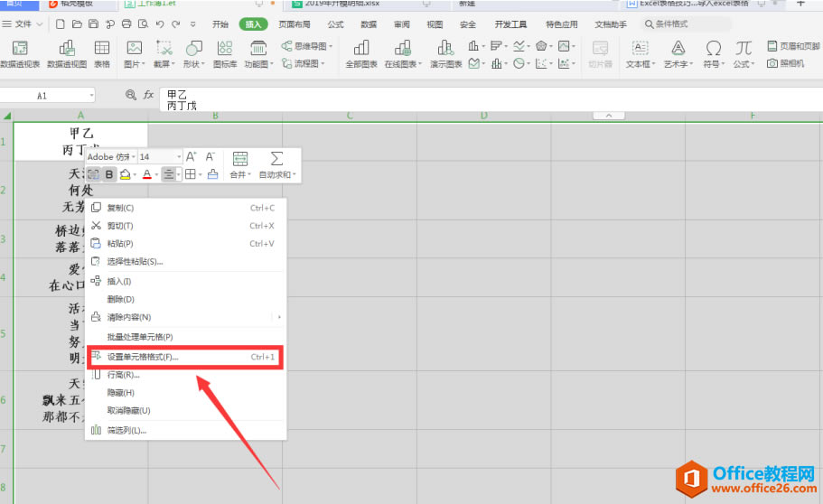The image size is (823, 504).
Task: Collapse the ribbon with the chevron handle
Action: [x=609, y=116]
